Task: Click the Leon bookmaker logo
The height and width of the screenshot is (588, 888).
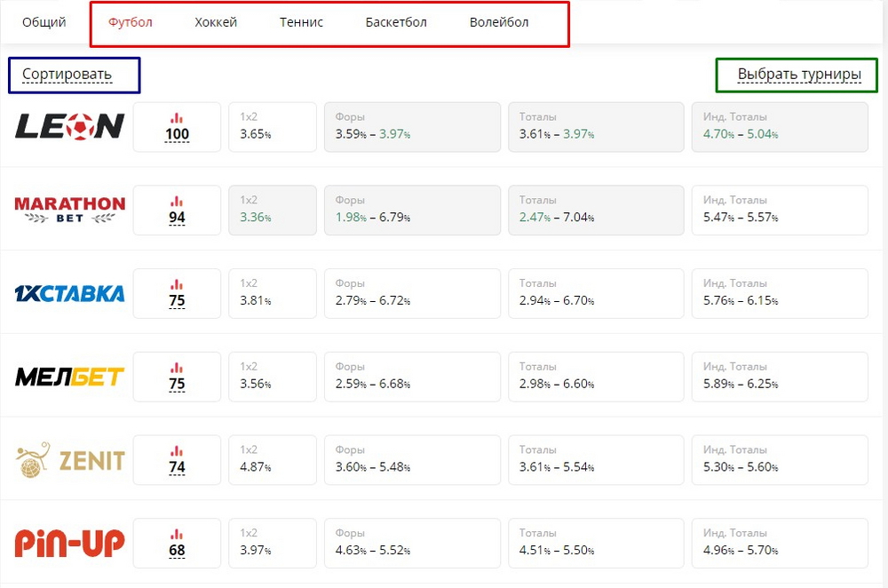Action: pos(69,127)
